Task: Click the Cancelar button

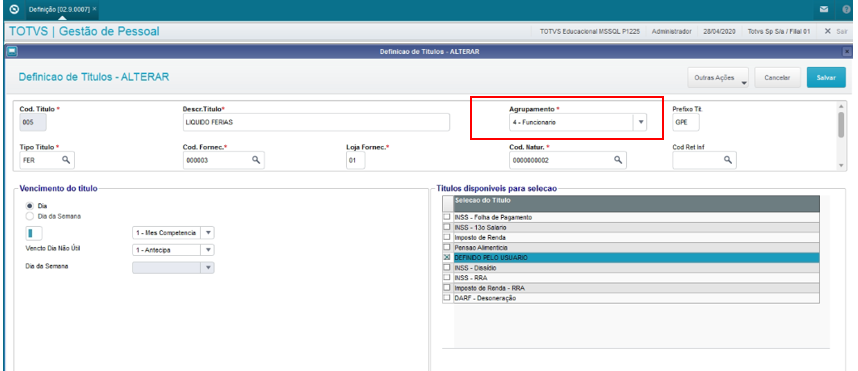Action: pos(777,78)
